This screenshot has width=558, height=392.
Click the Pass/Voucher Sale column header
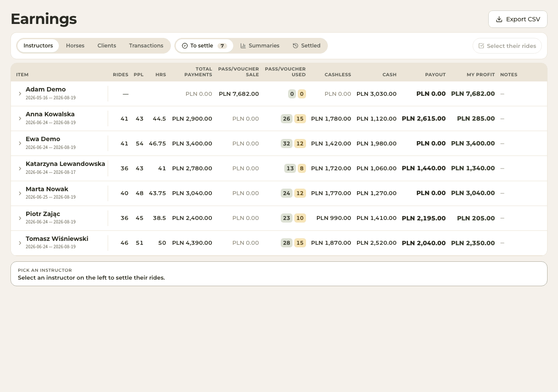tap(238, 72)
